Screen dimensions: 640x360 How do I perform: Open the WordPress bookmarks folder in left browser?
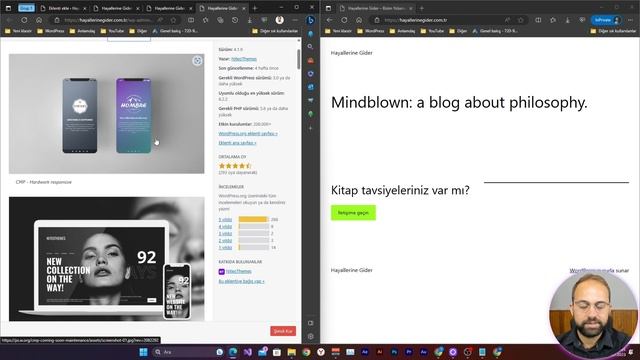pos(51,31)
